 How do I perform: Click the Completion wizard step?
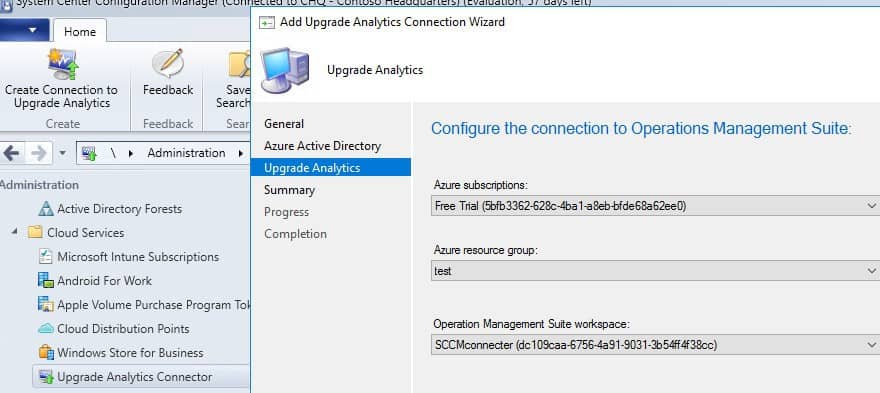coord(295,234)
